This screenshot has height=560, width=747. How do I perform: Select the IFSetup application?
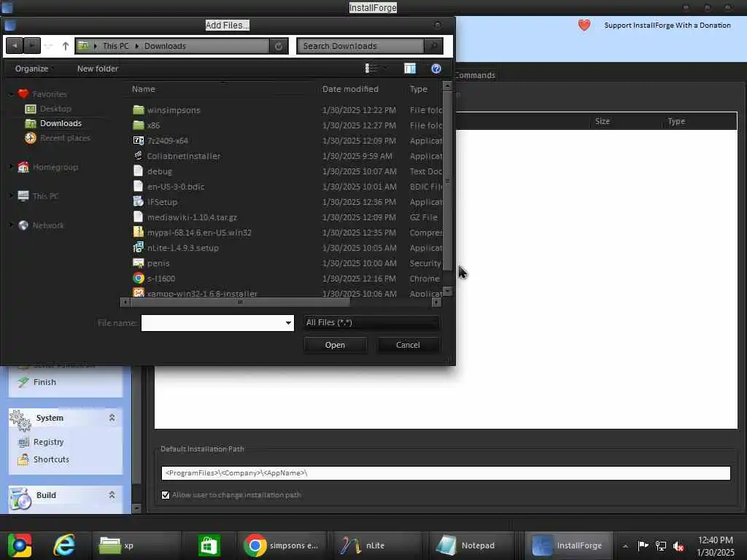click(155, 201)
